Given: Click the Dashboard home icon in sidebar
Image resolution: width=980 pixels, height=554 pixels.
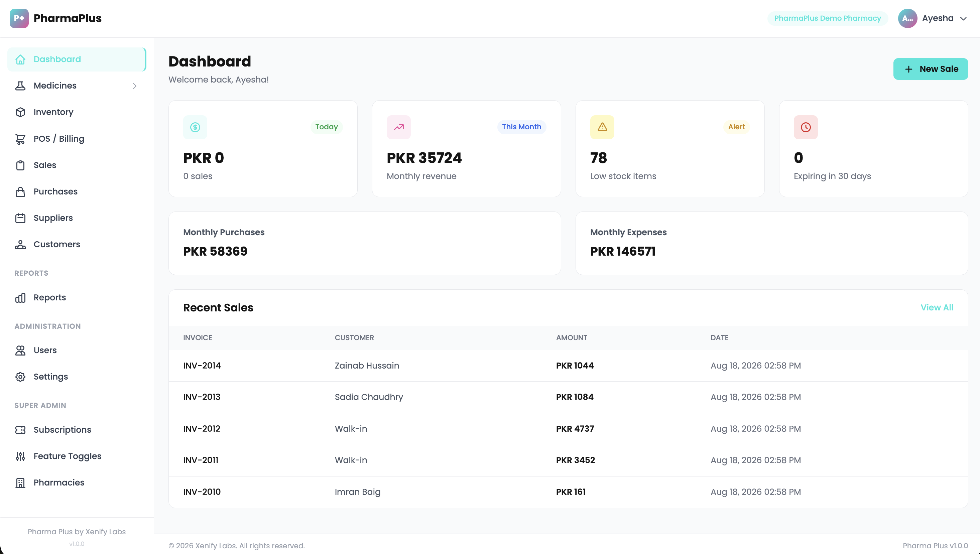Looking at the screenshot, I should [x=20, y=59].
